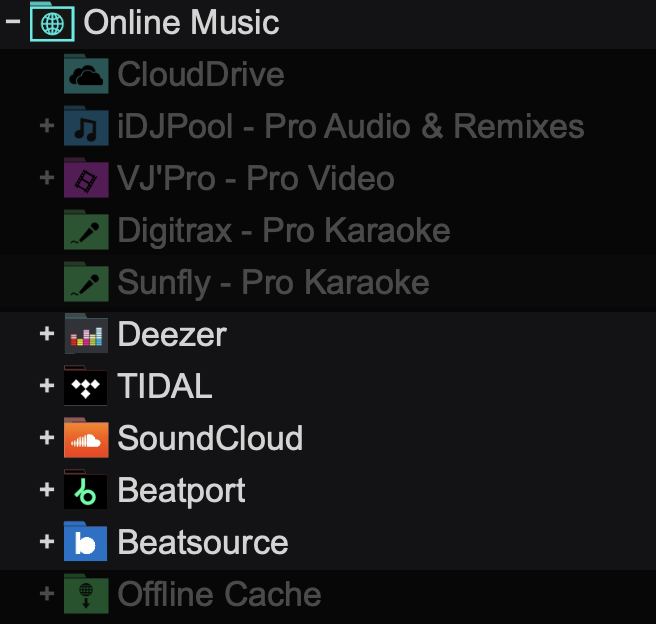Collapse the Online Music tree node
Viewport: 656px width, 624px height.
14,22
